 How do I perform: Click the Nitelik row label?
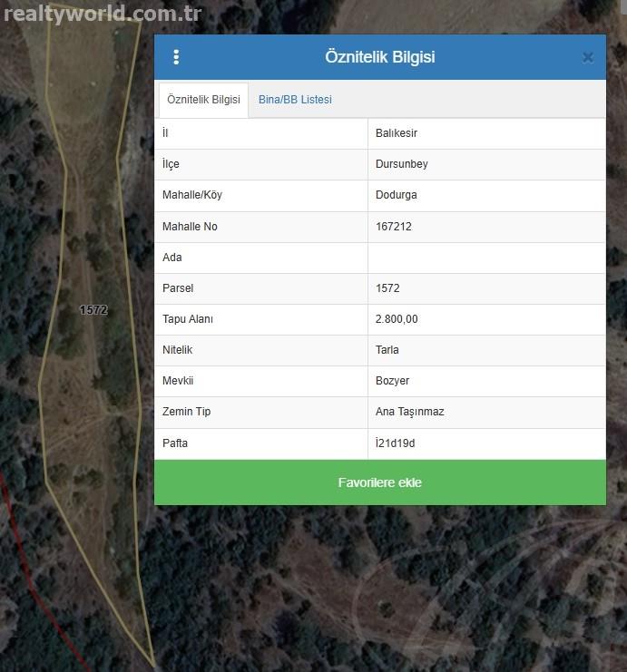tap(177, 350)
